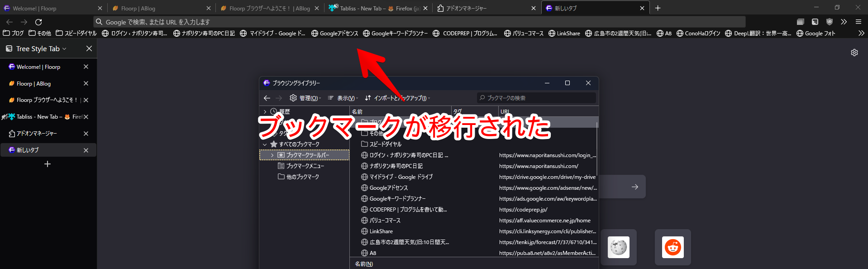Open the マイドライブ - Google bookmark on the toolbar
The width and height of the screenshot is (868, 269).
273,33
